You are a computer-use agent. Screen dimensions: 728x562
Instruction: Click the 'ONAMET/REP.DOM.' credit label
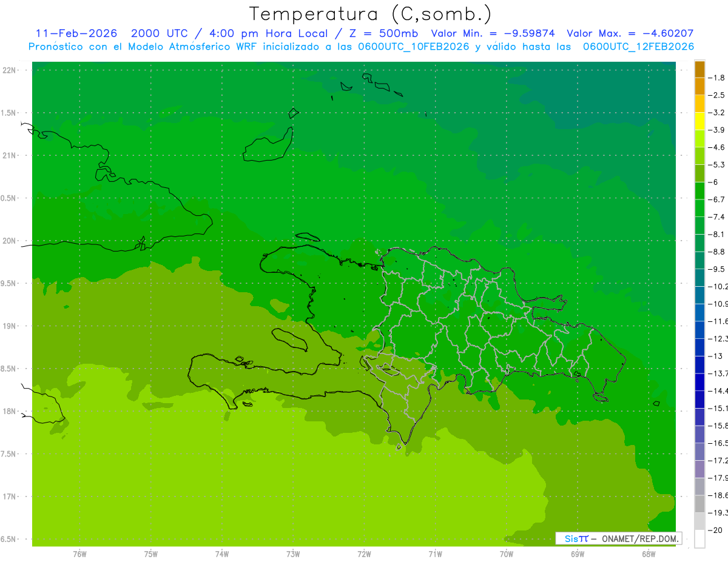click(640, 538)
